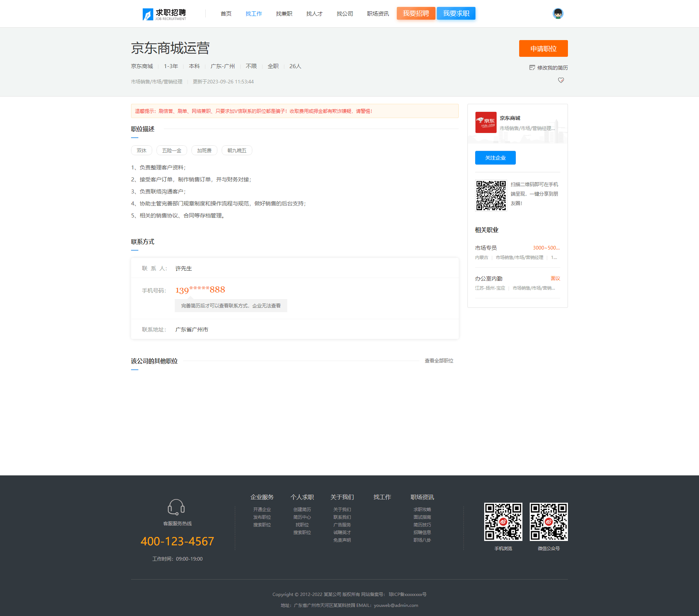Open the 找人才 nav item

click(x=314, y=13)
